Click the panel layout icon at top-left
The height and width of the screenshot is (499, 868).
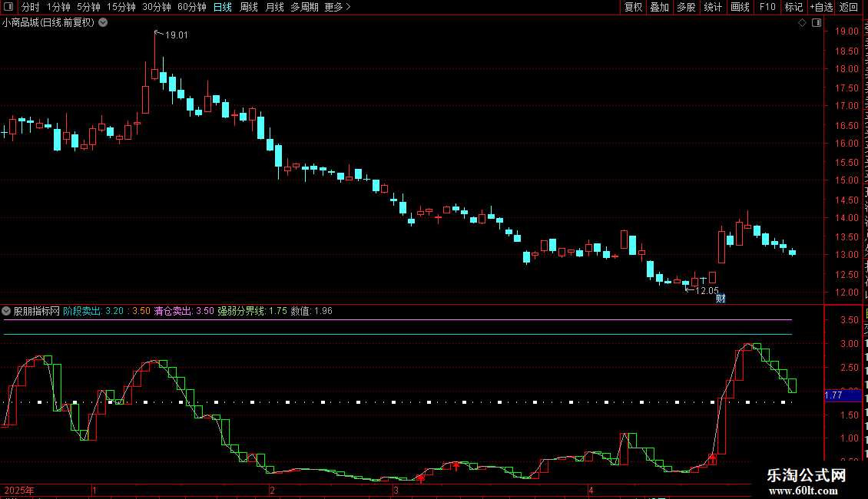coord(8,7)
